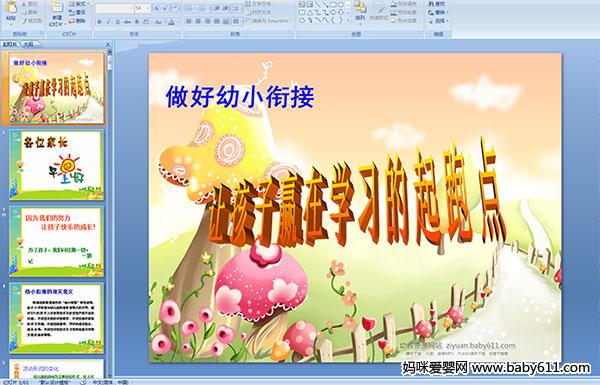The height and width of the screenshot is (385, 600).
Task: Open the font color dropdown
Action: coord(172,22)
